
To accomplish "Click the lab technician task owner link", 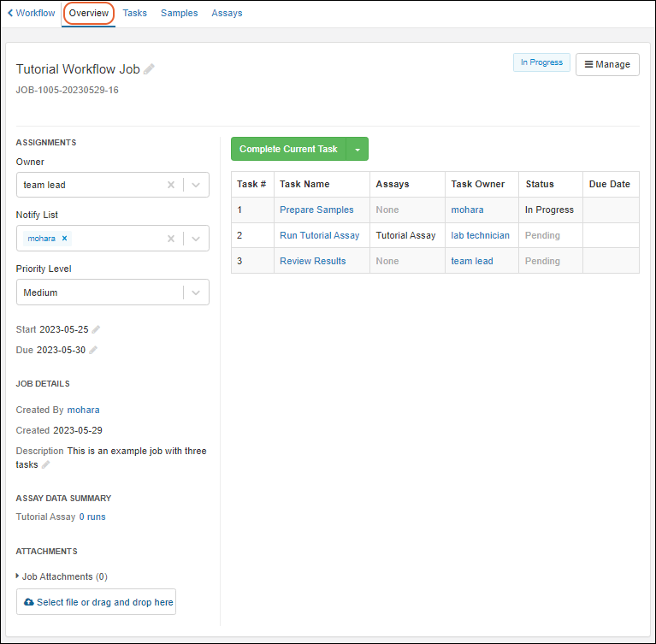I will click(x=480, y=235).
